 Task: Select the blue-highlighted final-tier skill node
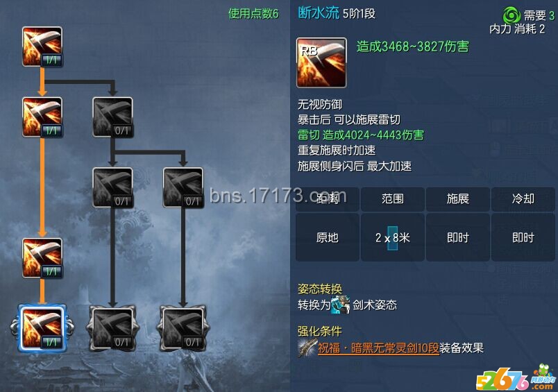[42, 328]
